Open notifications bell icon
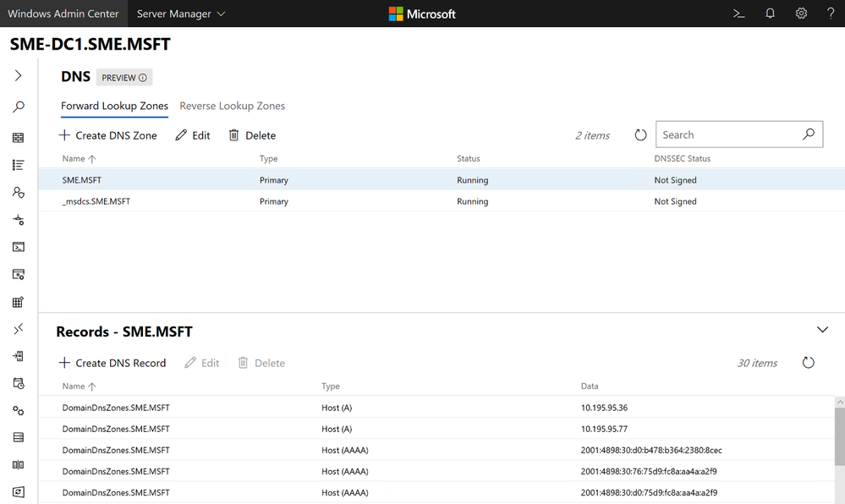845x504 pixels. [x=770, y=14]
